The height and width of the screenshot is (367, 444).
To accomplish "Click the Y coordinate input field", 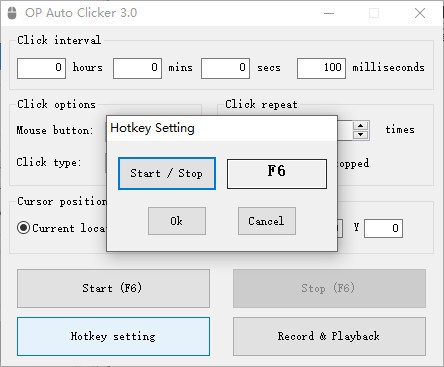I will tap(383, 228).
